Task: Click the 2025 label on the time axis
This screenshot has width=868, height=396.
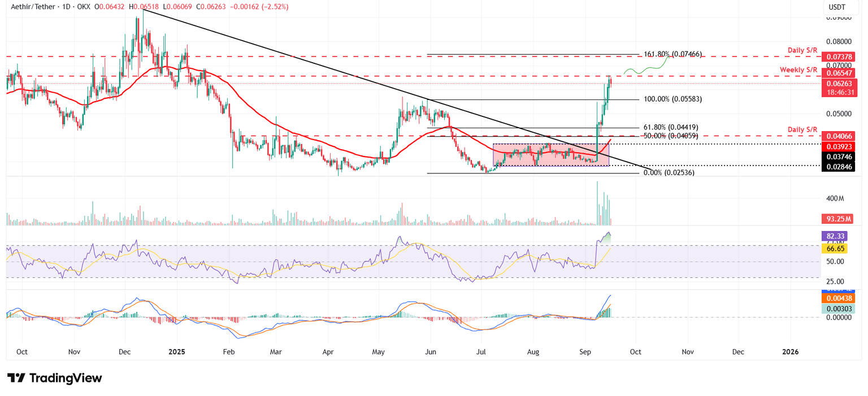Action: pyautogui.click(x=177, y=351)
